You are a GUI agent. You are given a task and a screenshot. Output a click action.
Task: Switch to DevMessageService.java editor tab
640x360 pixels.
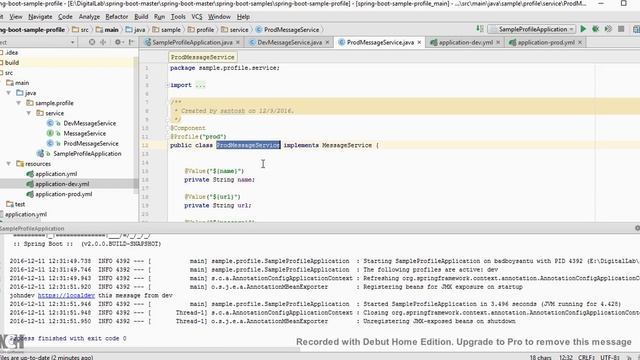[289, 42]
